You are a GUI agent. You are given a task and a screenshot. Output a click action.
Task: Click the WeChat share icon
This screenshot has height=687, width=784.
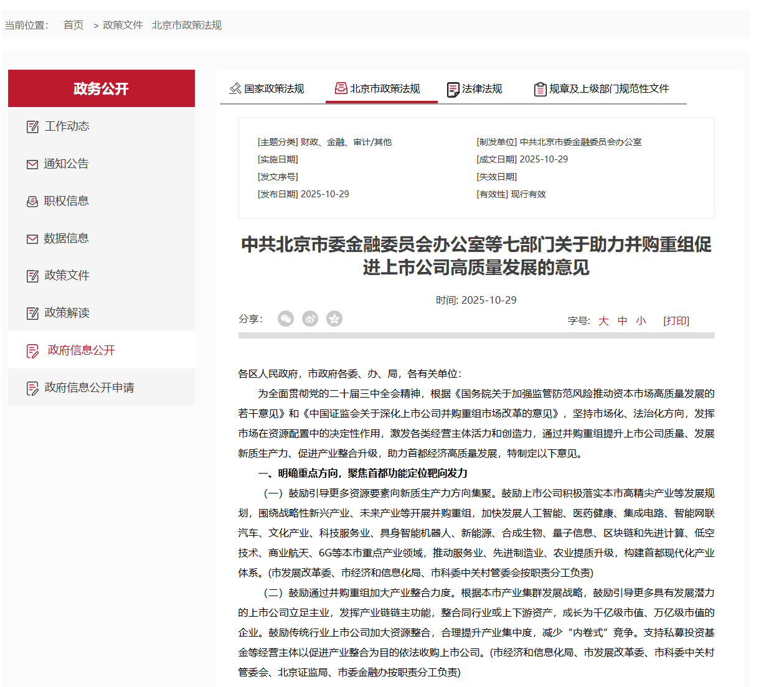[286, 319]
